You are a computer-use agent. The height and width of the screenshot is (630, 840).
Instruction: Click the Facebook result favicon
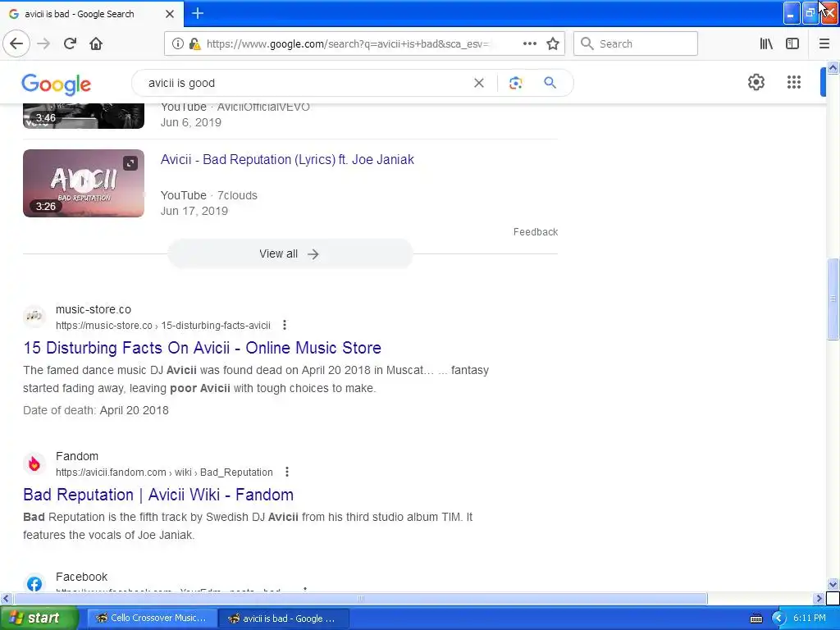coord(34,583)
